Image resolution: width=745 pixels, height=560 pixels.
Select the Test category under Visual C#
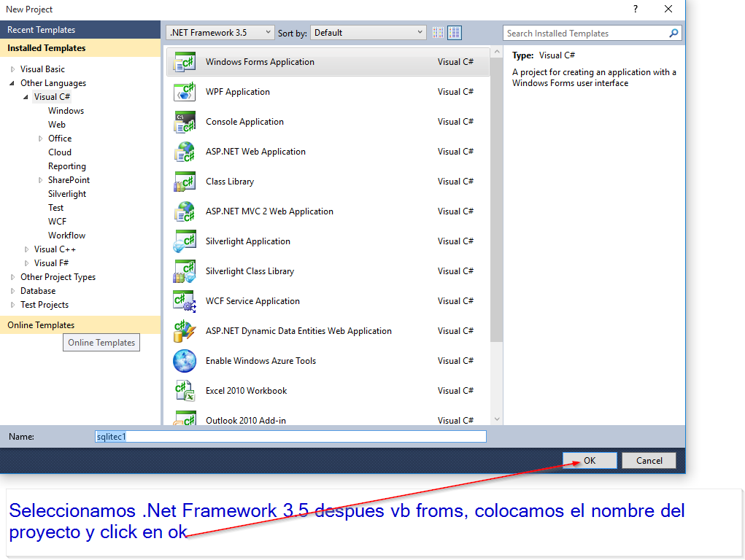point(55,208)
